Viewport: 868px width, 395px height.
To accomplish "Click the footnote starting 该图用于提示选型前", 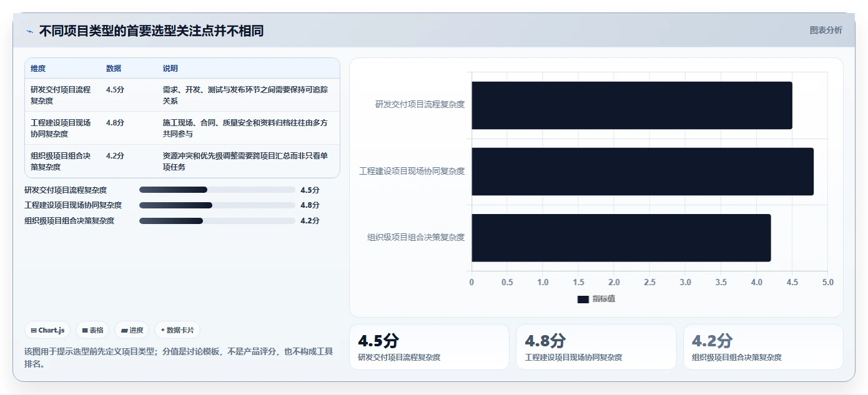I will pos(179,358).
